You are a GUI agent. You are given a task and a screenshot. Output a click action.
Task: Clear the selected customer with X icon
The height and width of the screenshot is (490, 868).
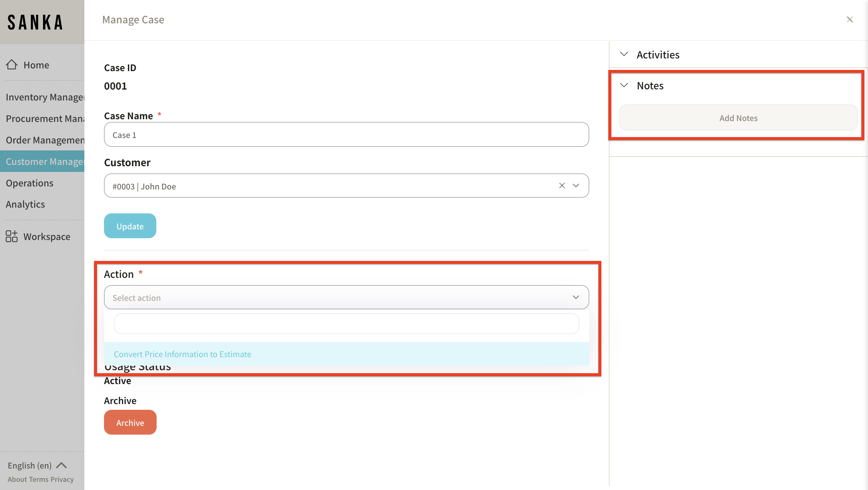coord(562,186)
